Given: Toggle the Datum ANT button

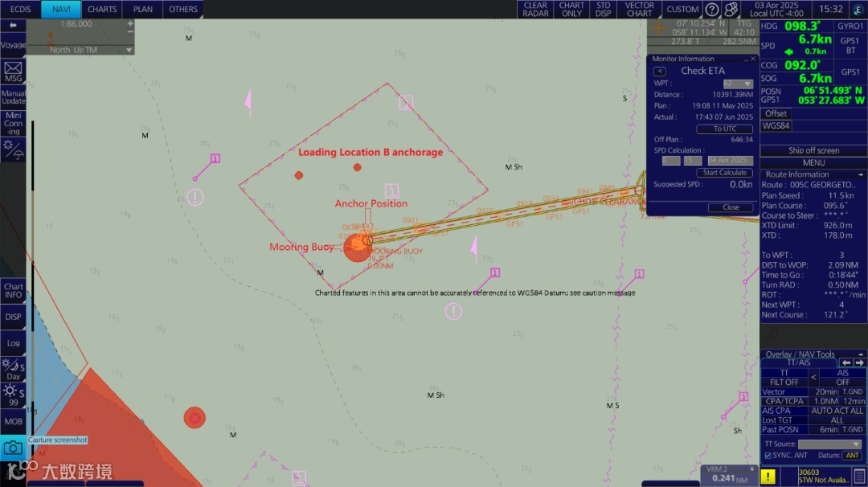Looking at the screenshot, I should (x=852, y=456).
